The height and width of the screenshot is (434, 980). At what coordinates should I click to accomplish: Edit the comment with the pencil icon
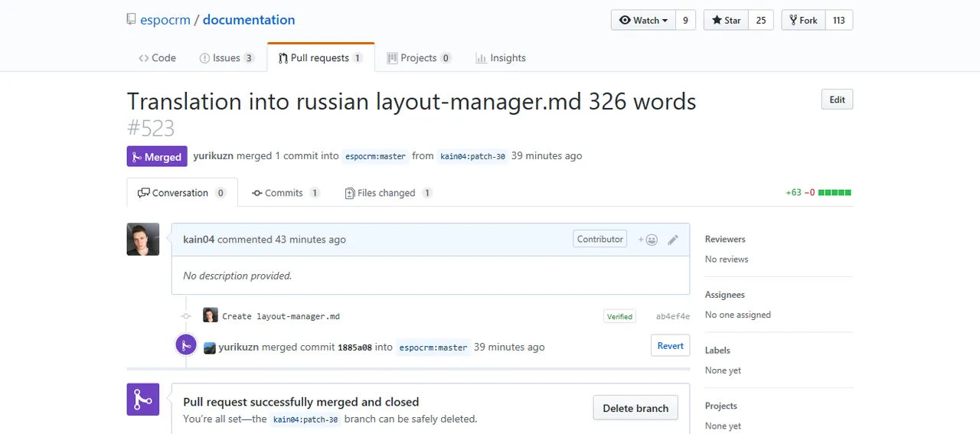673,240
